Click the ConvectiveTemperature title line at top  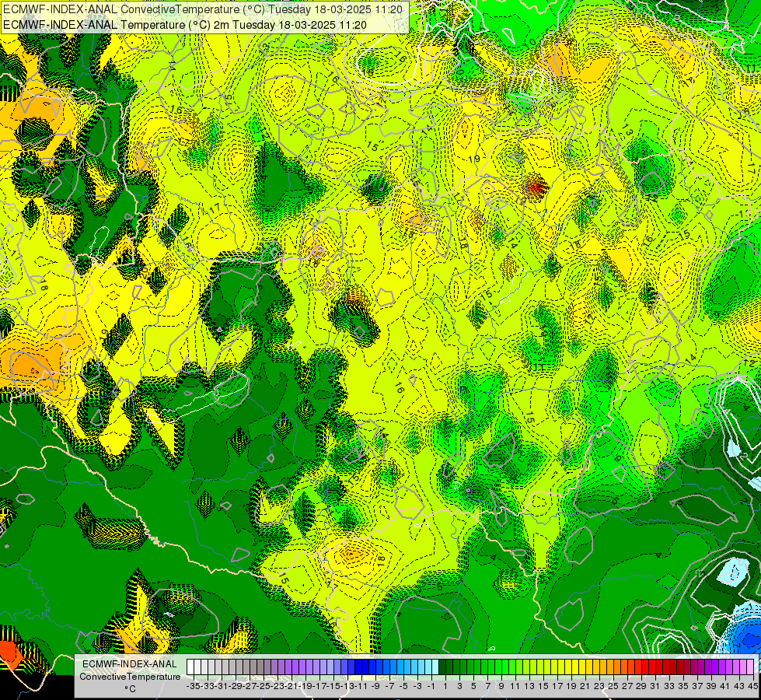tap(203, 9)
